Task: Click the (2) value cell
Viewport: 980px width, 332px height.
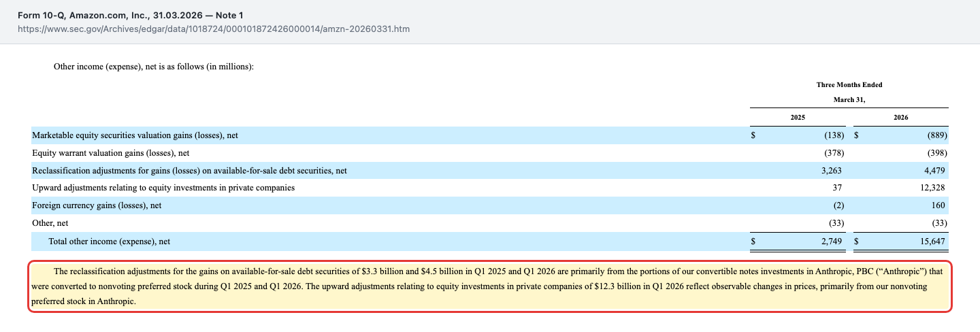Action: [x=838, y=205]
